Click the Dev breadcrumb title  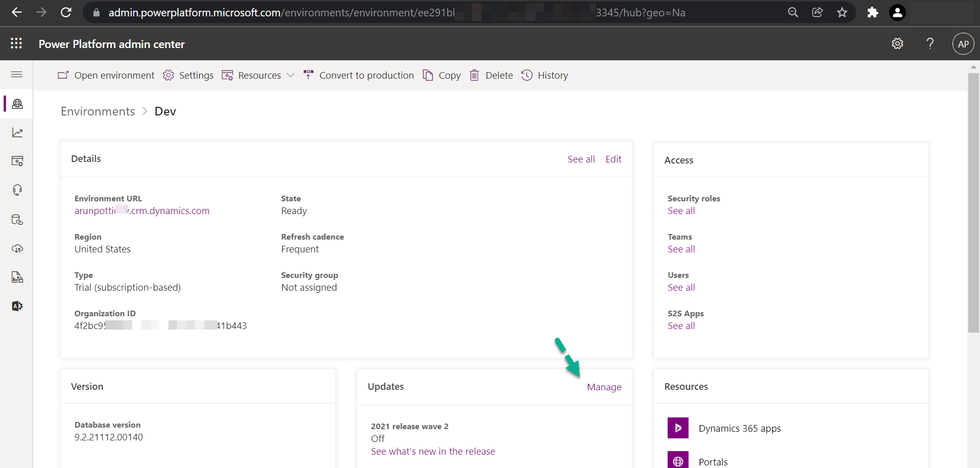165,111
